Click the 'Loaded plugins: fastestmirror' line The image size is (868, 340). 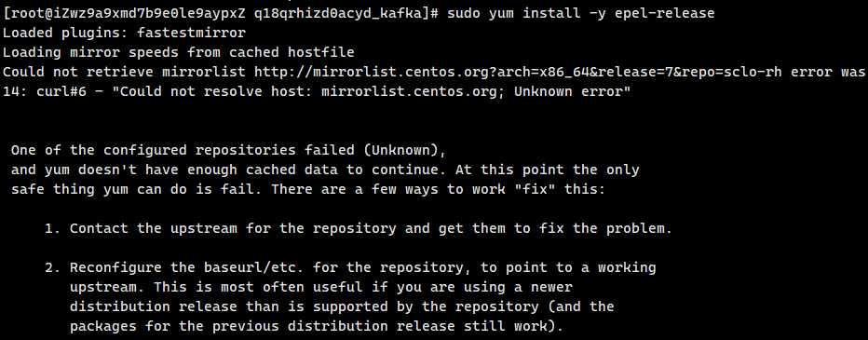(124, 33)
